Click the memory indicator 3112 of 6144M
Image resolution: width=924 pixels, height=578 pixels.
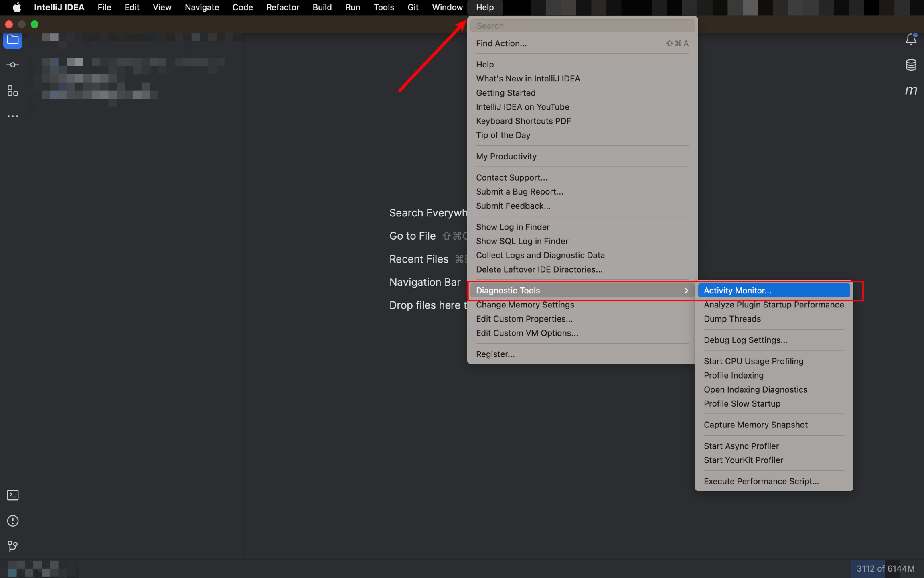pyautogui.click(x=885, y=569)
